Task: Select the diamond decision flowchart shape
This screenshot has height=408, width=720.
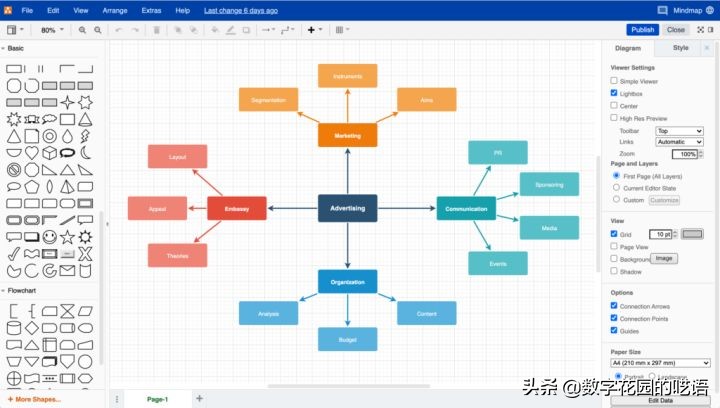Action: 31,328
